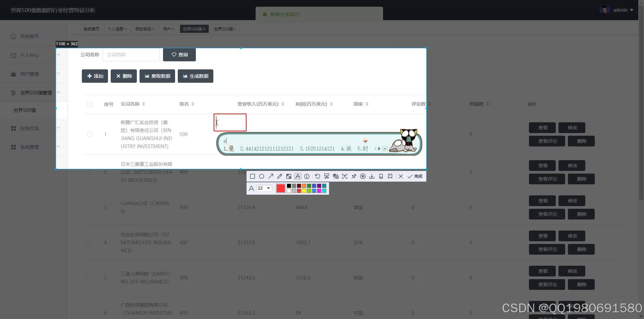Click the translate screenshot icon
The image size is (644, 319).
point(336,176)
